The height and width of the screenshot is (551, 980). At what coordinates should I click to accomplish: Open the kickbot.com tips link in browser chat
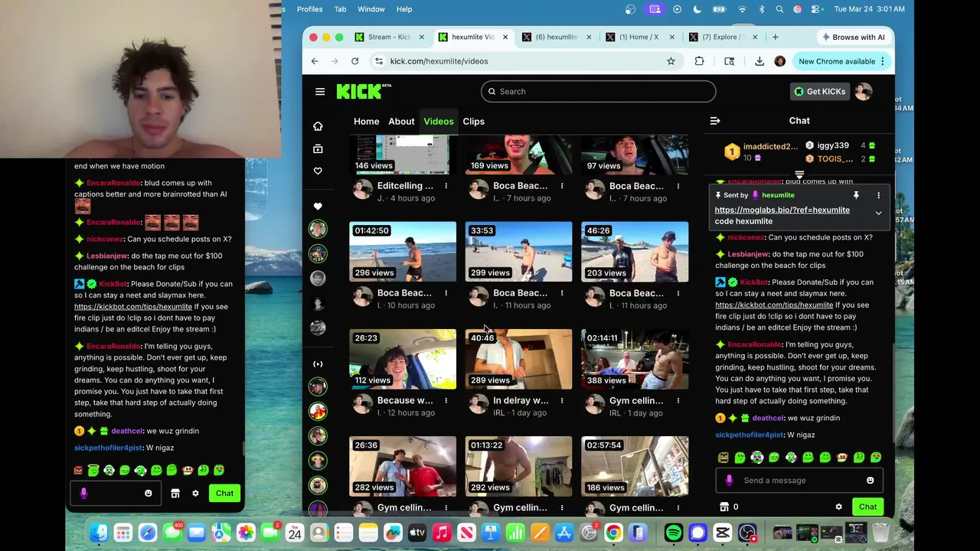tap(774, 305)
